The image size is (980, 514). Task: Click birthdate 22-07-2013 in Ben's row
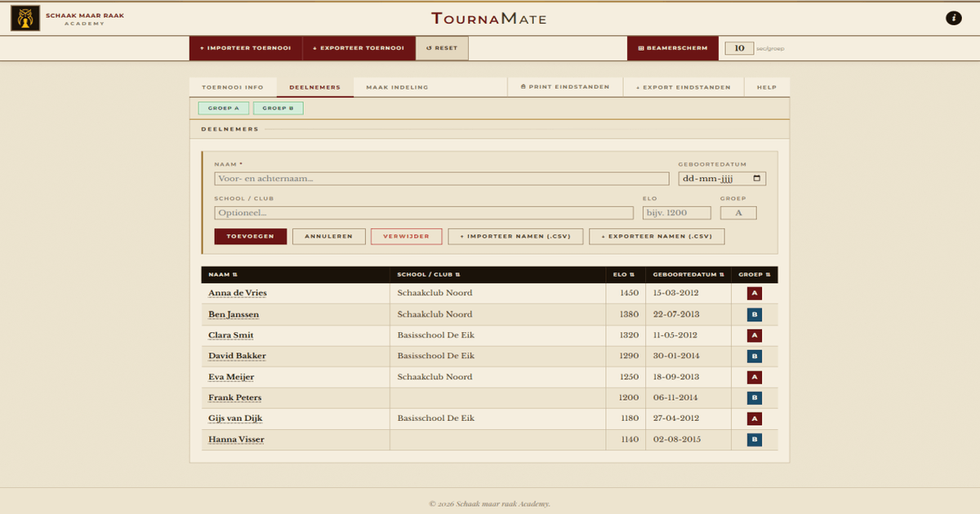(675, 314)
